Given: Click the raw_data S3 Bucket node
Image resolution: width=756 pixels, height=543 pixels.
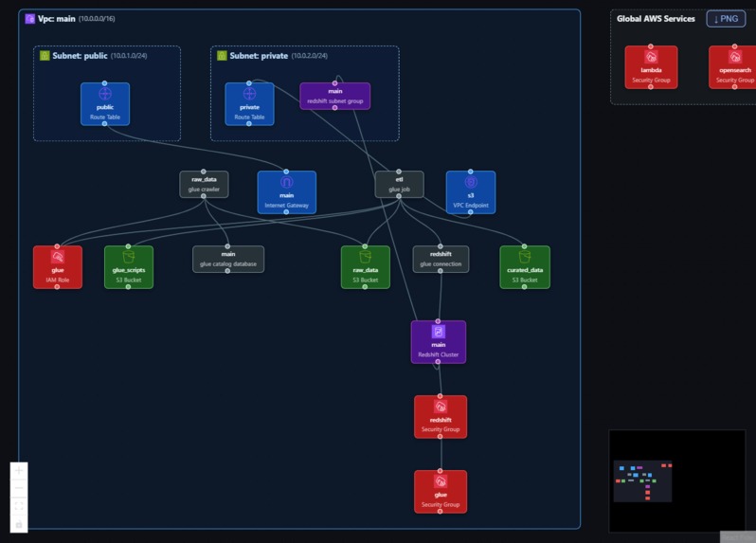Looking at the screenshot, I should [x=366, y=267].
